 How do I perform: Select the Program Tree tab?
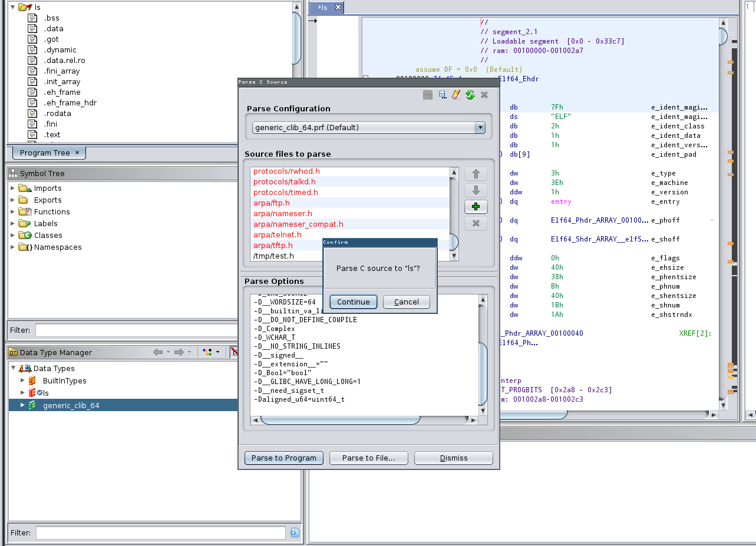(44, 153)
